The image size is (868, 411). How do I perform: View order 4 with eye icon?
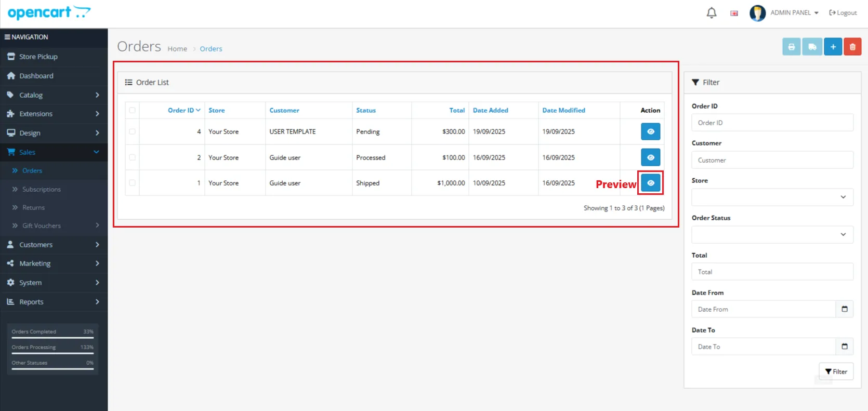tap(650, 131)
